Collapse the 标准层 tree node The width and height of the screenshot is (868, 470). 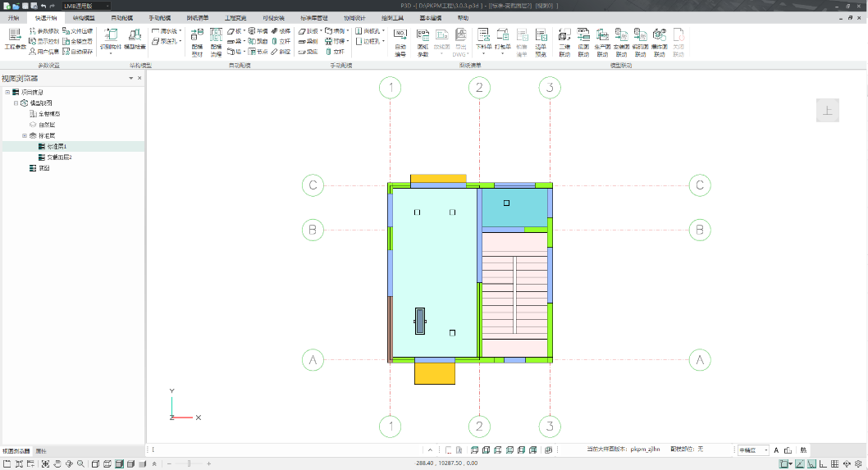(25, 135)
